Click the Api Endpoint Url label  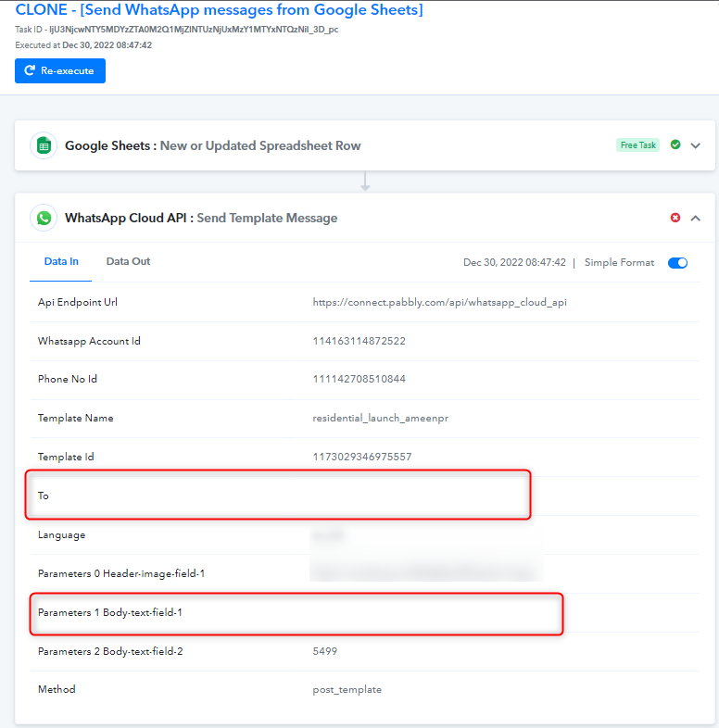pyautogui.click(x=78, y=302)
